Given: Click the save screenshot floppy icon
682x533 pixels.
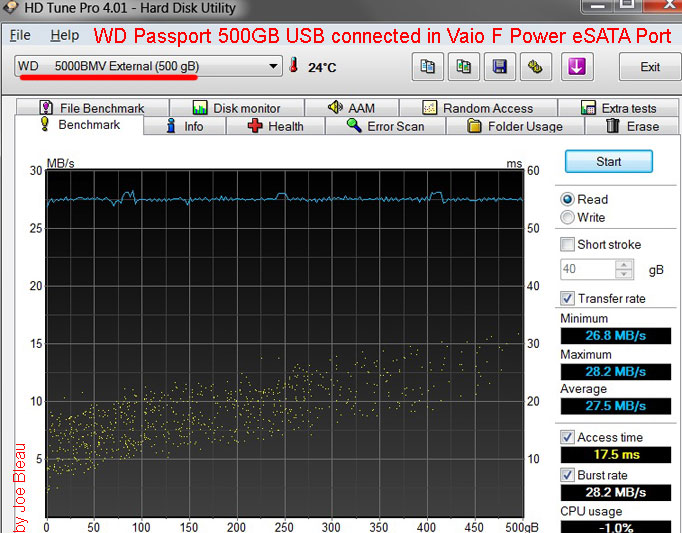Looking at the screenshot, I should pyautogui.click(x=500, y=67).
